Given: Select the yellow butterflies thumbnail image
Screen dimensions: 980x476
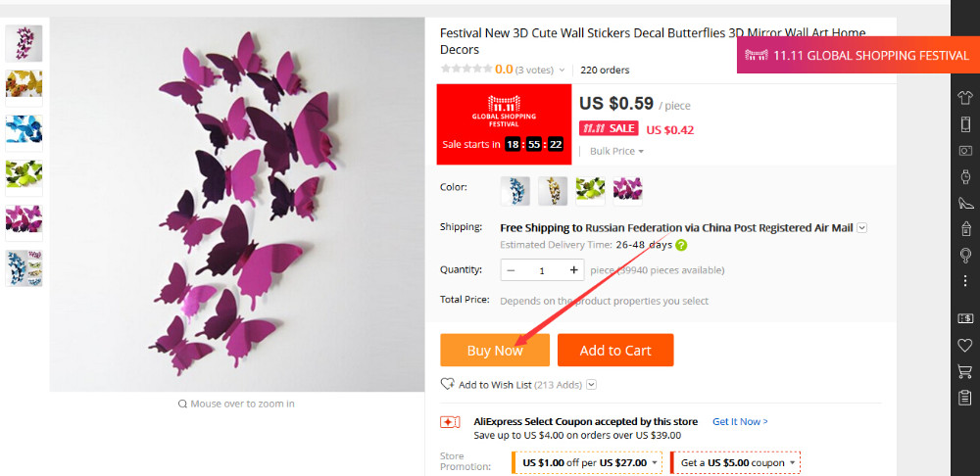Looking at the screenshot, I should coord(24,84).
